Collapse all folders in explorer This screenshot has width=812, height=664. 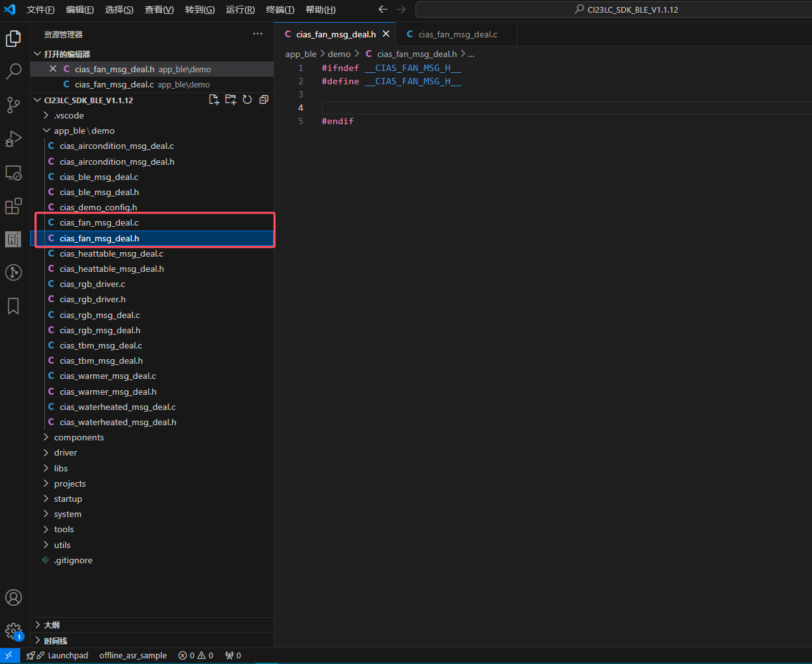pyautogui.click(x=263, y=100)
